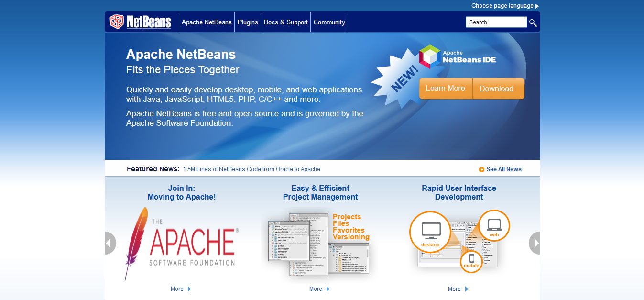The width and height of the screenshot is (644, 300).
Task: Click the Download button
Action: click(x=498, y=89)
